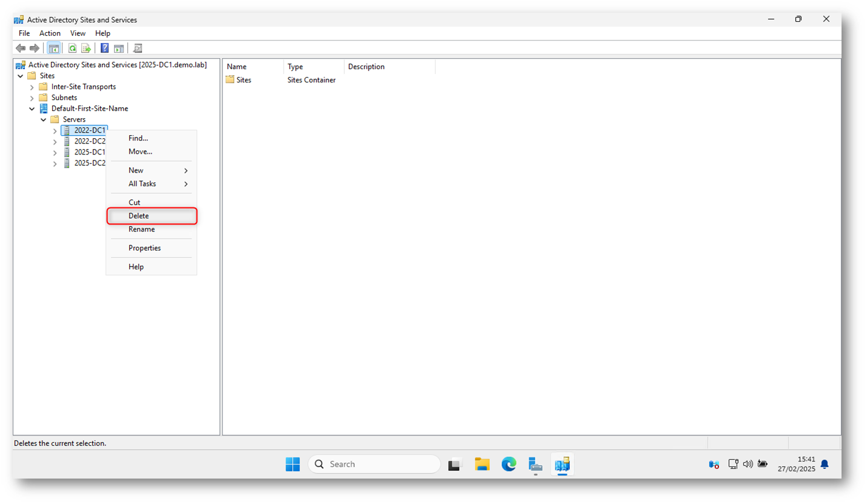Collapse the Servers folder node
The height and width of the screenshot is (504, 867).
tap(44, 120)
